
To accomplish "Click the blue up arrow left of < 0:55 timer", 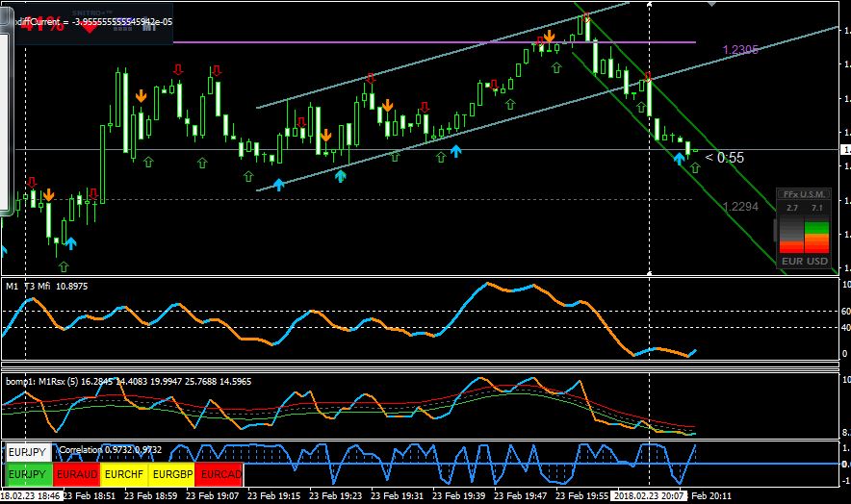I will point(679,159).
